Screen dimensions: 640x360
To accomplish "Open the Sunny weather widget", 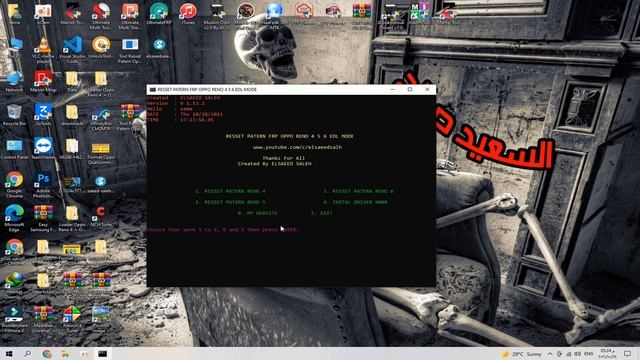I will pos(522,354).
